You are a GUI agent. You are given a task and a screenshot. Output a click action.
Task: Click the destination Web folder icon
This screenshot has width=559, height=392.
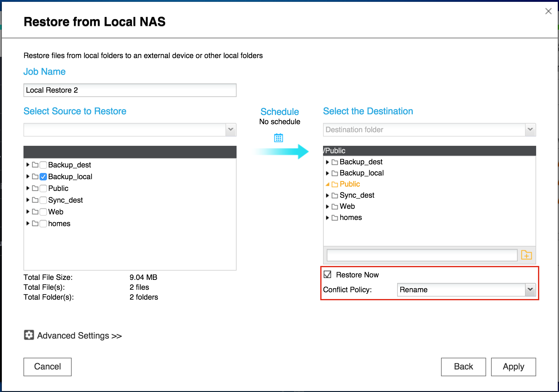click(x=334, y=207)
